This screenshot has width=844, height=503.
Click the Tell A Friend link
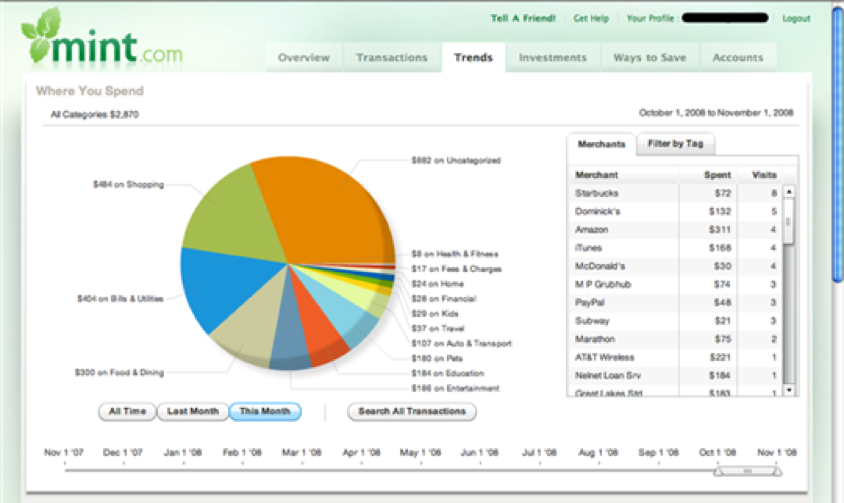(x=523, y=18)
